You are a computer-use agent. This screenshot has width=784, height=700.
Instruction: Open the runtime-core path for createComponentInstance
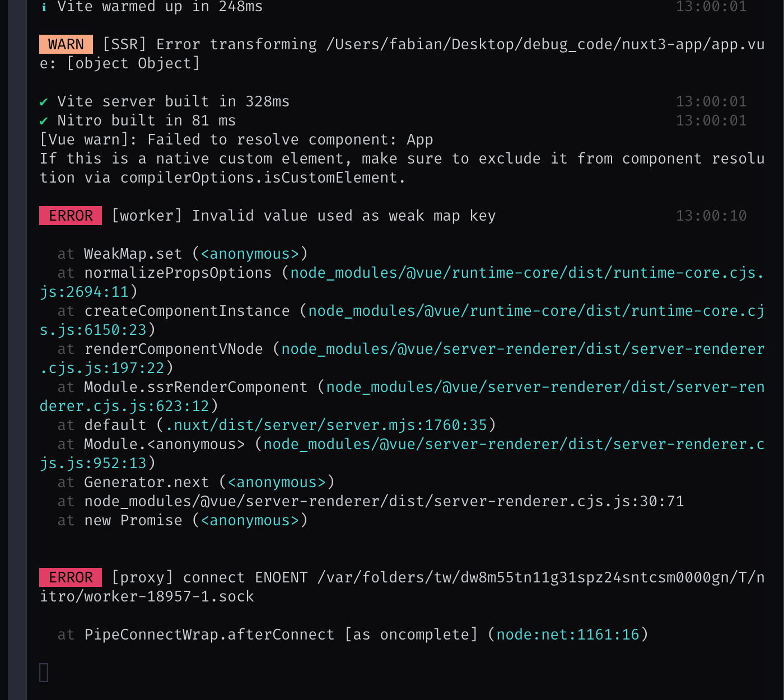pos(536,311)
